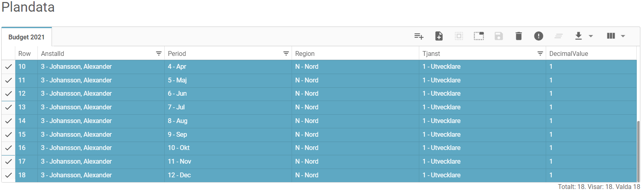
Task: Click the columns layout icon
Action: [x=611, y=36]
